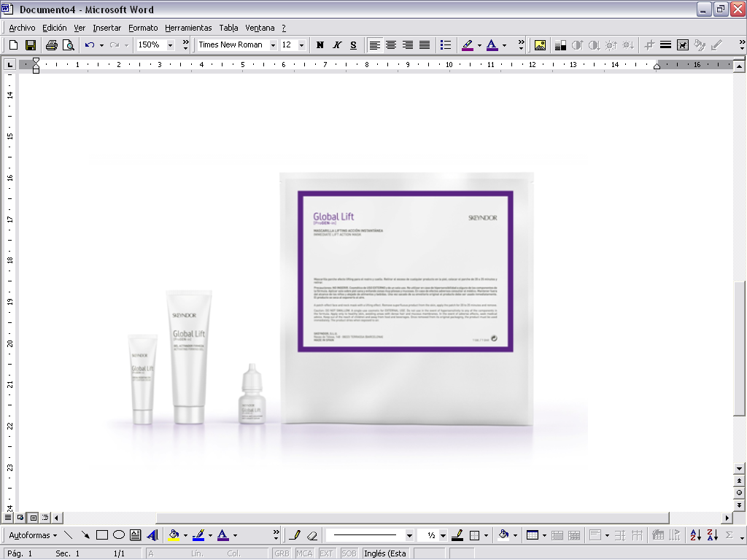Open the Insertar menu

coord(107,28)
